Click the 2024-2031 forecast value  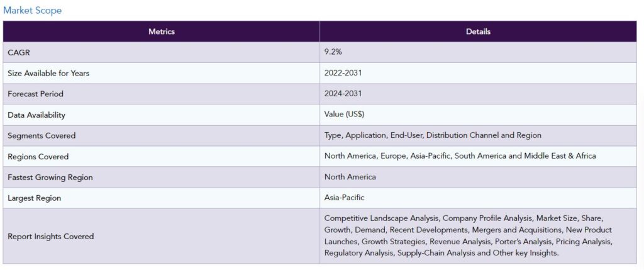tap(343, 94)
